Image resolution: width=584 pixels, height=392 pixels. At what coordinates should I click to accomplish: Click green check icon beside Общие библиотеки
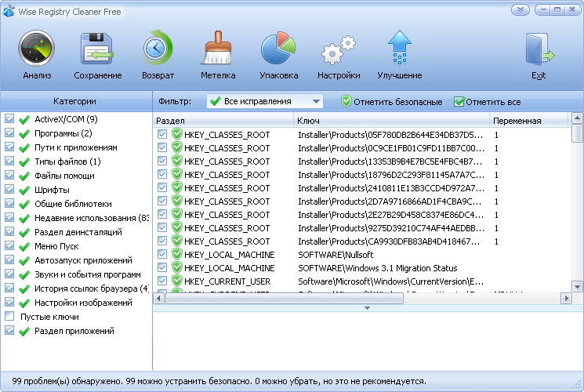(x=24, y=205)
